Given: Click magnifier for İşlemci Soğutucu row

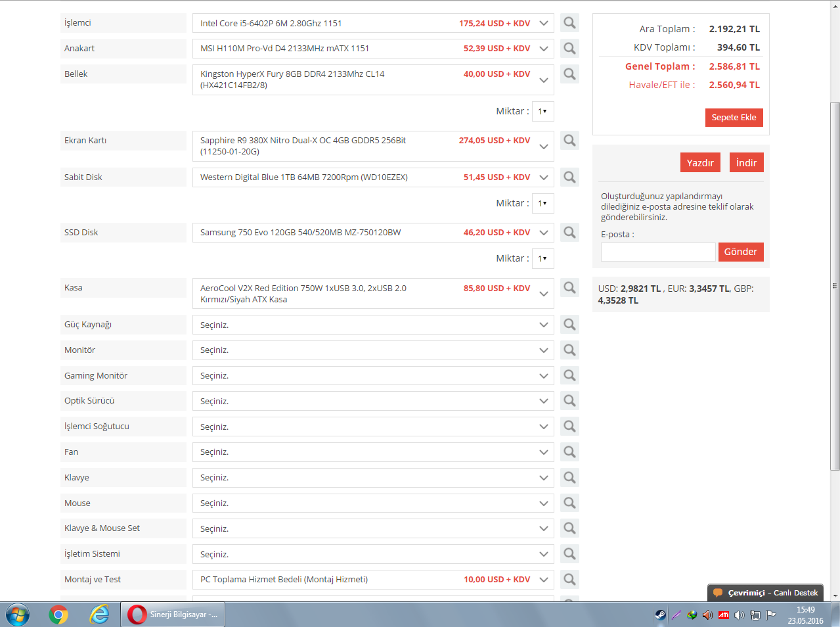Looking at the screenshot, I should [x=569, y=427].
